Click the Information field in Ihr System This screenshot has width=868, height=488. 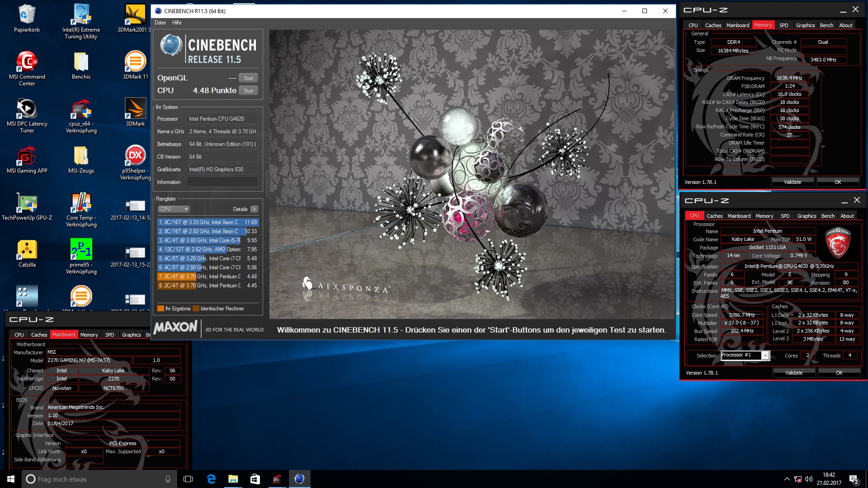point(222,182)
